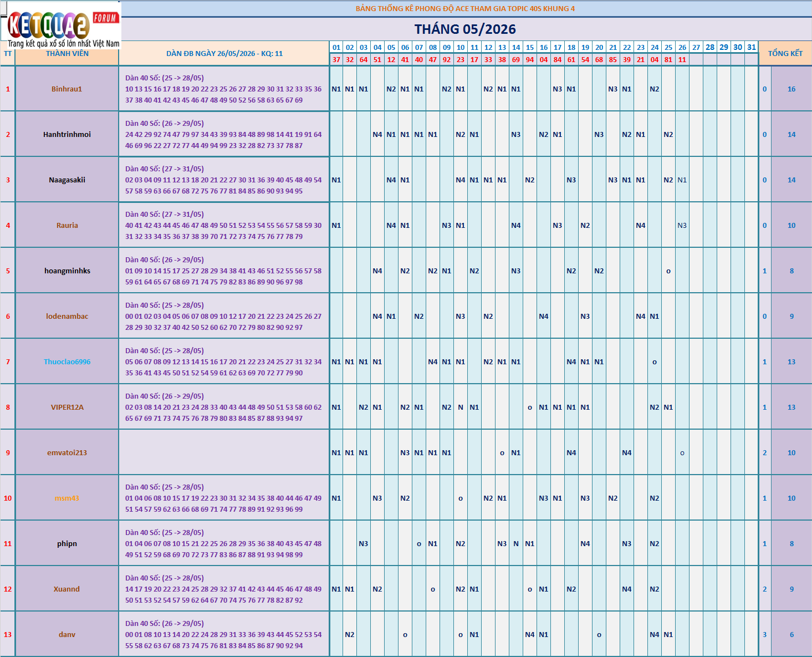Click bold day '31' in the date header
This screenshot has width=812, height=657.
pos(752,47)
